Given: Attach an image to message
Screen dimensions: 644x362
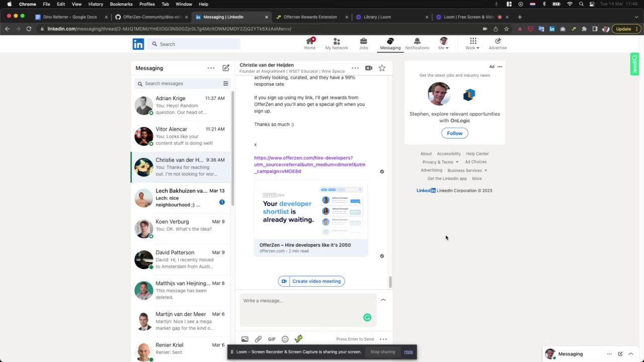Looking at the screenshot, I should pyautogui.click(x=245, y=339).
